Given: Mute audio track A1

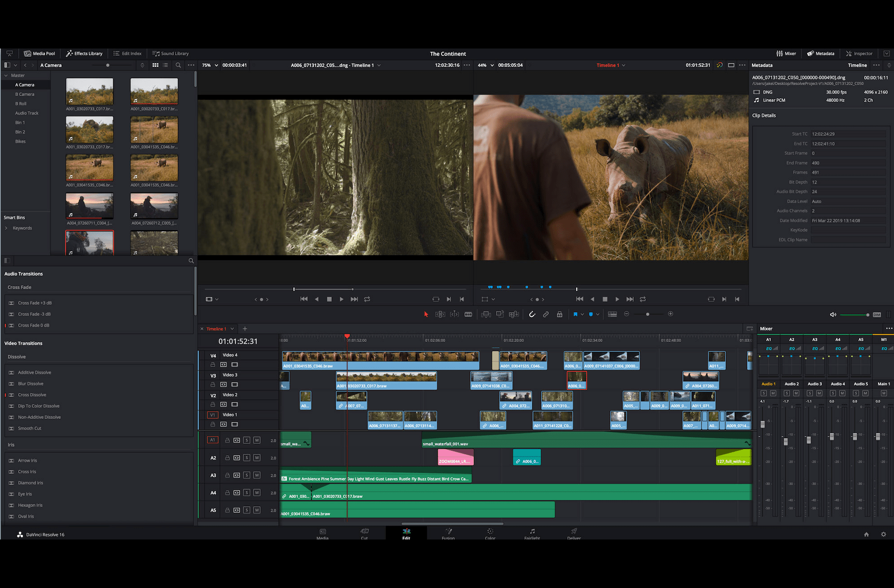Looking at the screenshot, I should (257, 440).
